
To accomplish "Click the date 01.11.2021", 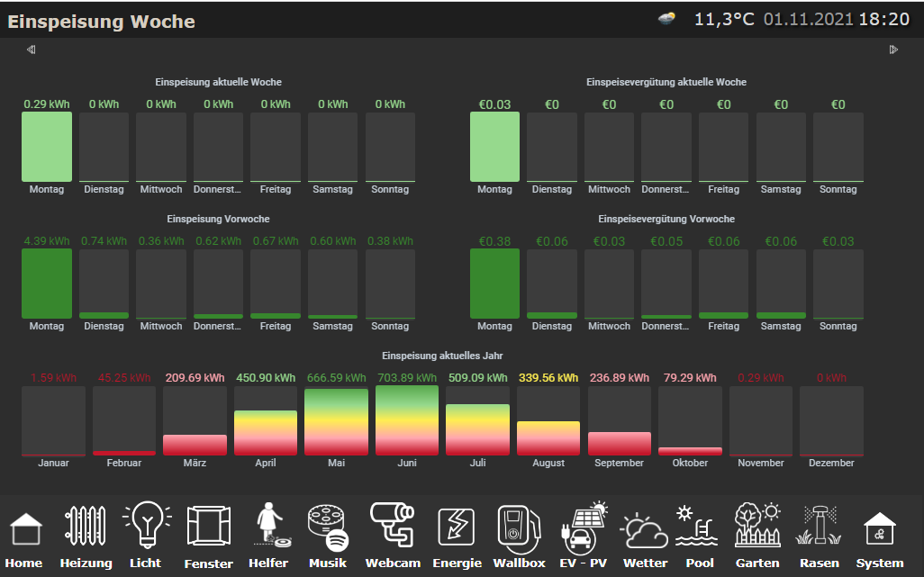I will click(809, 20).
